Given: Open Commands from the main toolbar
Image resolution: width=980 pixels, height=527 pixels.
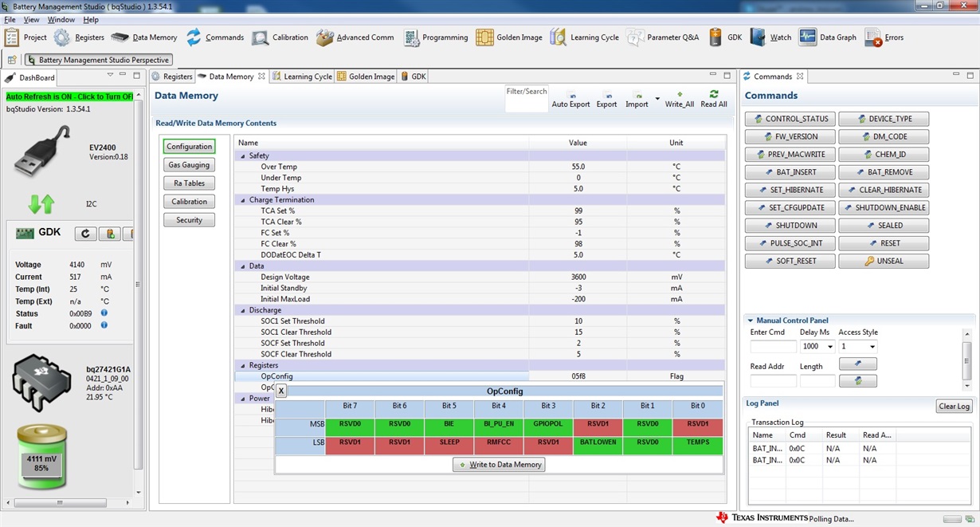Looking at the screenshot, I should tap(215, 37).
